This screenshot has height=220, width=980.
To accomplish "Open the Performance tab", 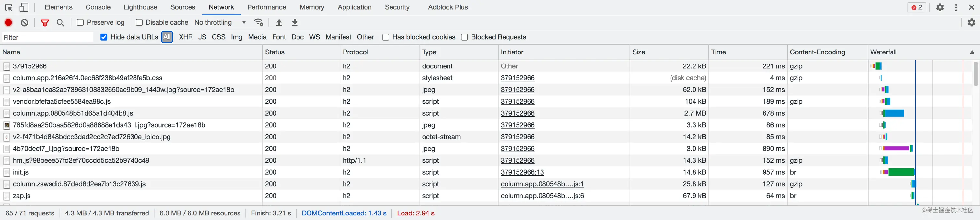I will pos(266,7).
